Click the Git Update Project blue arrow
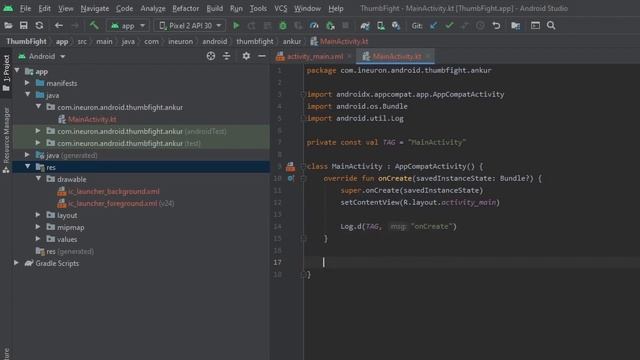Image resolution: width=640 pixels, height=360 pixels. click(433, 26)
